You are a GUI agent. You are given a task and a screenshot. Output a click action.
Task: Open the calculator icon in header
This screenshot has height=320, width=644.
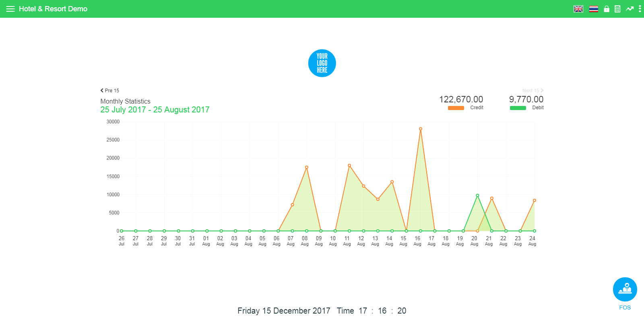pyautogui.click(x=617, y=9)
